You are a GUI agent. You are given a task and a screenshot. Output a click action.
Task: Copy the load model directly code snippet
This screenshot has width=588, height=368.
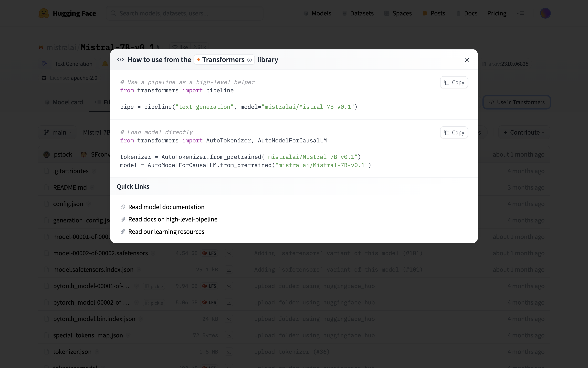click(x=454, y=132)
